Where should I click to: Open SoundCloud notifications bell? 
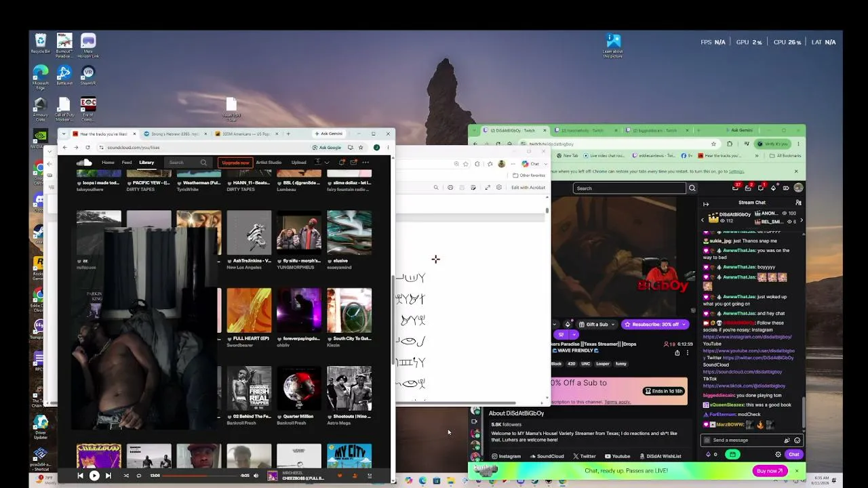(x=342, y=163)
